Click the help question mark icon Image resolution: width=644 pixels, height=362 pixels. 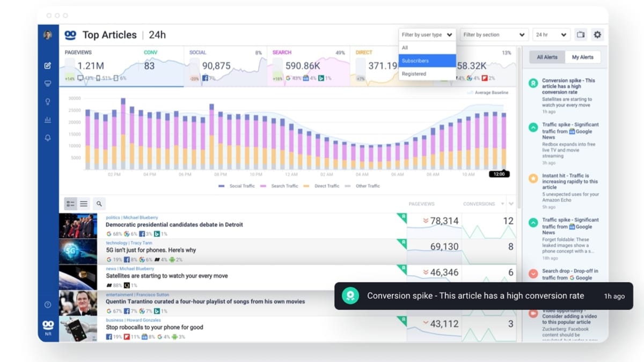(x=47, y=305)
